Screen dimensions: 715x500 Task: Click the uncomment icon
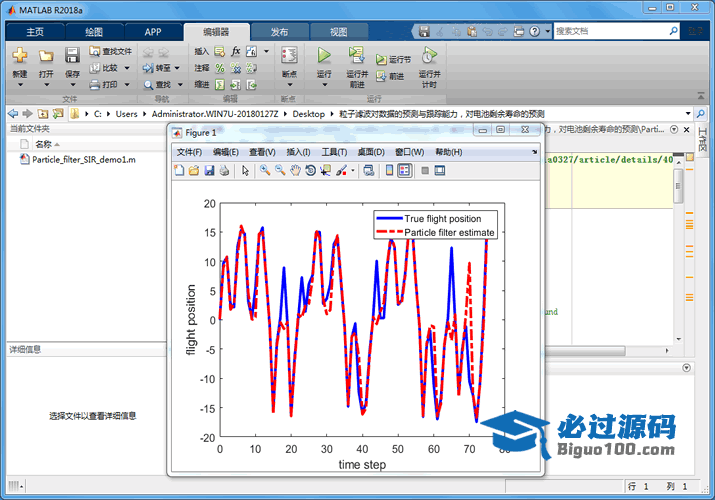coord(235,68)
